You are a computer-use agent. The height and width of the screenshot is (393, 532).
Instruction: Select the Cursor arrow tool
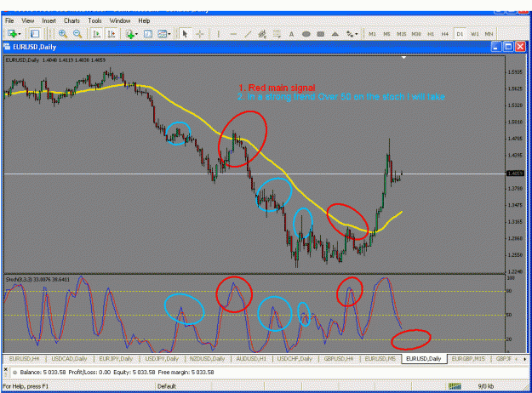[x=185, y=33]
